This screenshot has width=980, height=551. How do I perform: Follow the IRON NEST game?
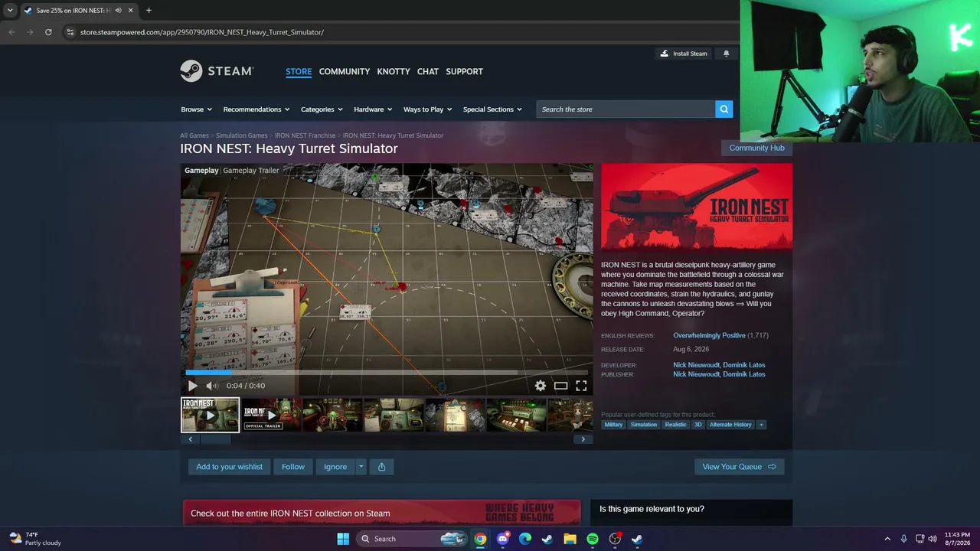point(293,467)
